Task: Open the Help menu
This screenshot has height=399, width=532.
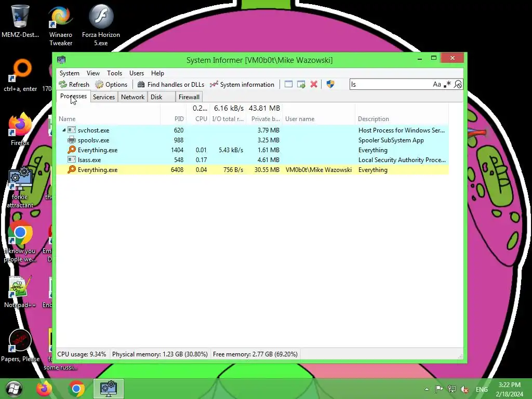Action: point(157,73)
